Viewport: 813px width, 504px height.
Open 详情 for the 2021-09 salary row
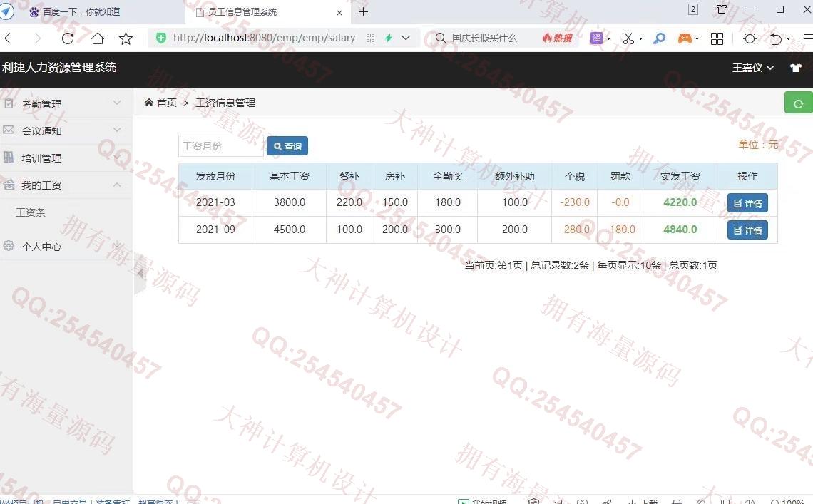(747, 230)
